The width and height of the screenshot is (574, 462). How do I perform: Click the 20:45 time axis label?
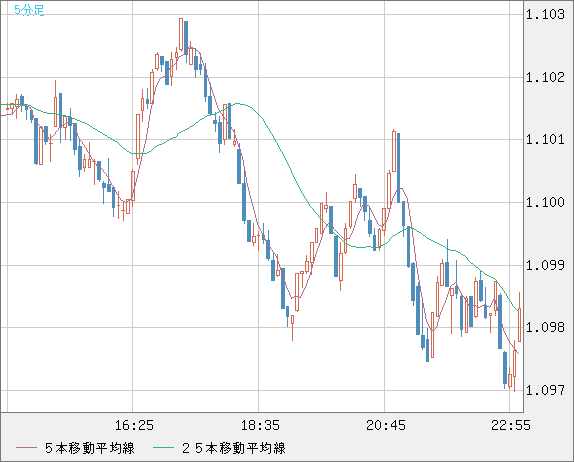tap(386, 425)
